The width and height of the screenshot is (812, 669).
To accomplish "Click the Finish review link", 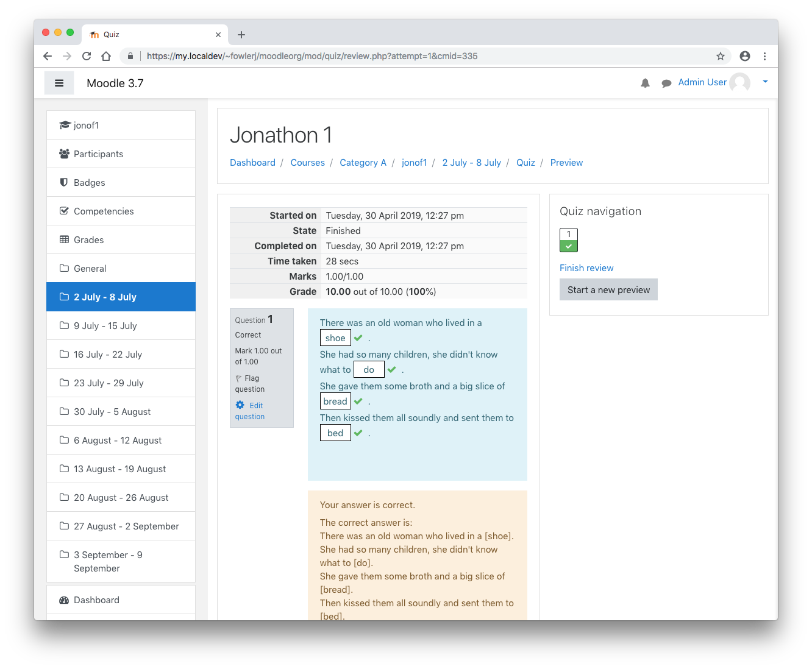I will click(x=586, y=268).
